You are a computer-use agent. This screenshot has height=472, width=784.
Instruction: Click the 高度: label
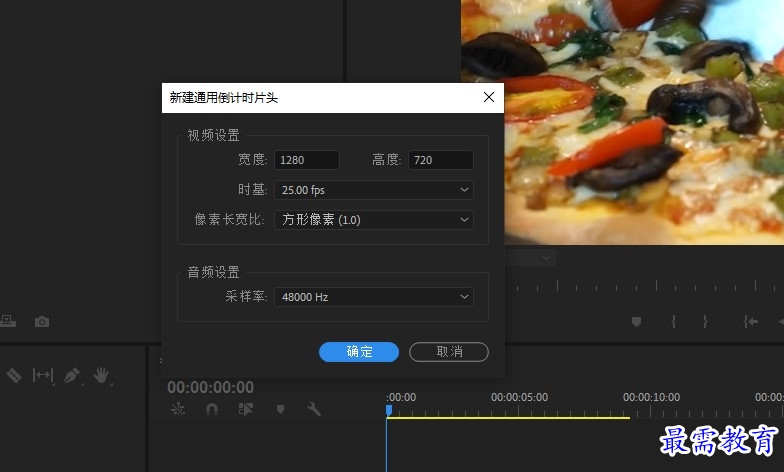(x=386, y=160)
